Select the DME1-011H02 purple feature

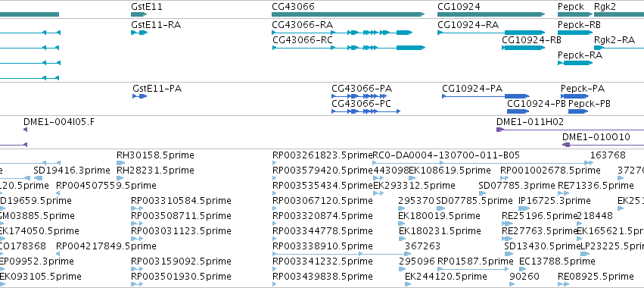(570, 130)
